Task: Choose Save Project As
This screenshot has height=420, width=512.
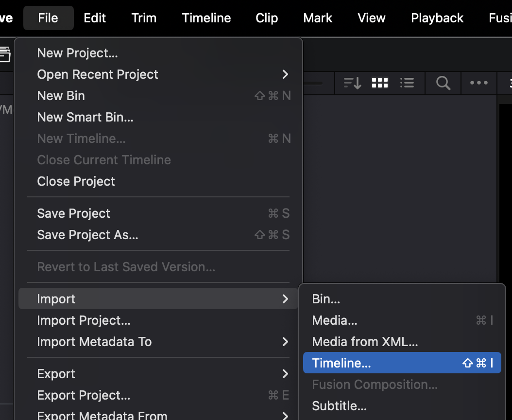Action: (87, 235)
